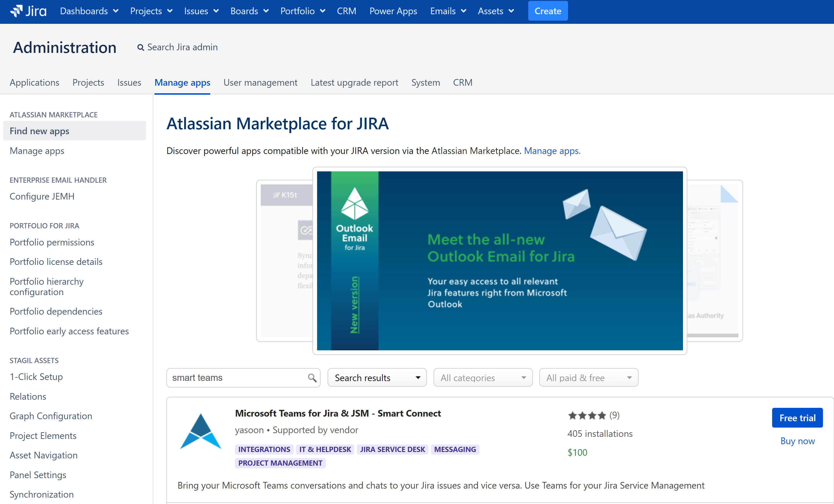Open the All paid & free dropdown
The width and height of the screenshot is (834, 504).
[x=588, y=378]
